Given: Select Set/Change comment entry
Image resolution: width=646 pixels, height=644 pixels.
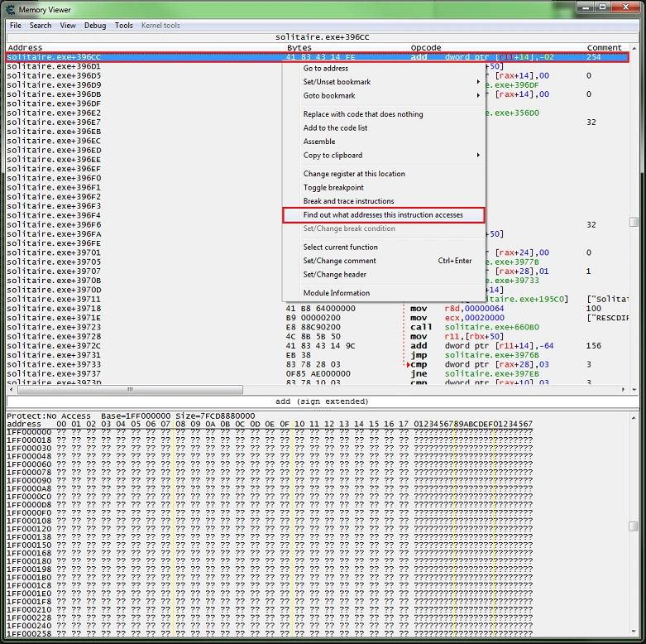Looking at the screenshot, I should point(383,261).
